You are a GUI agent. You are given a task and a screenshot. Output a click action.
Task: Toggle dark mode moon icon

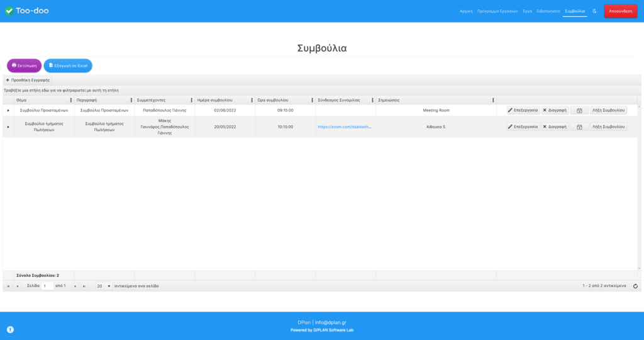click(594, 11)
